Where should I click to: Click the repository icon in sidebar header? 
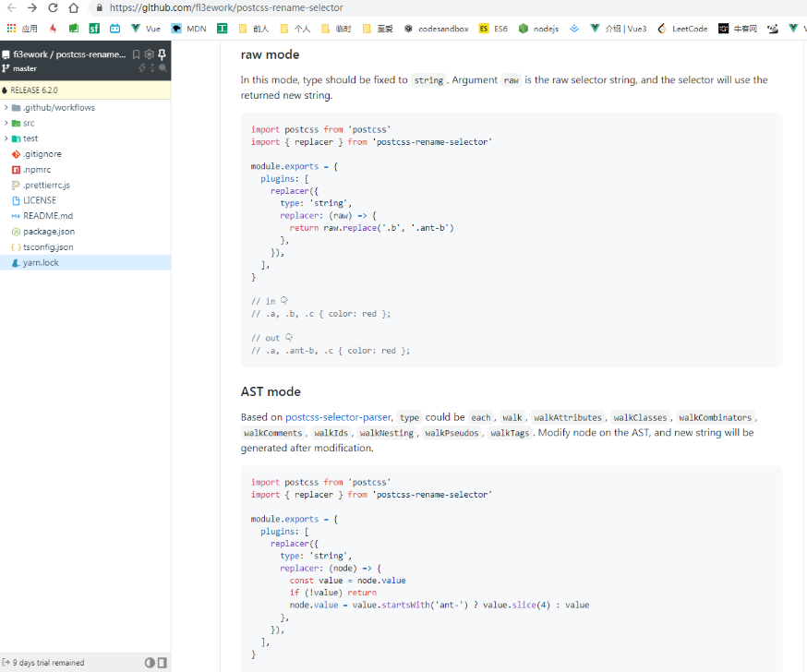coord(6,54)
